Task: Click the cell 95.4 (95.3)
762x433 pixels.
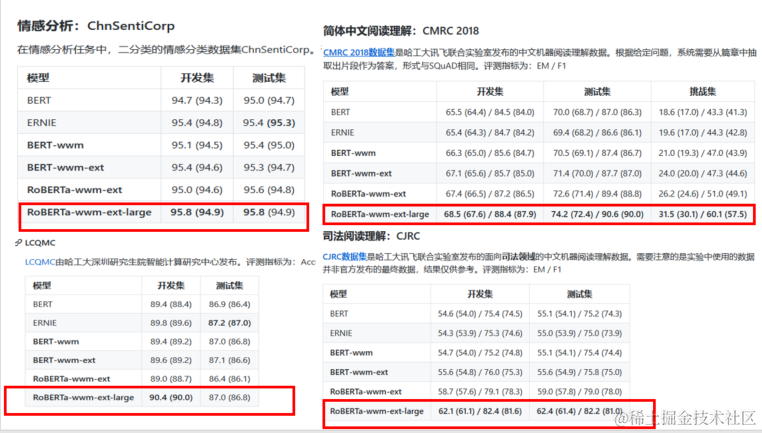Action: 269,122
